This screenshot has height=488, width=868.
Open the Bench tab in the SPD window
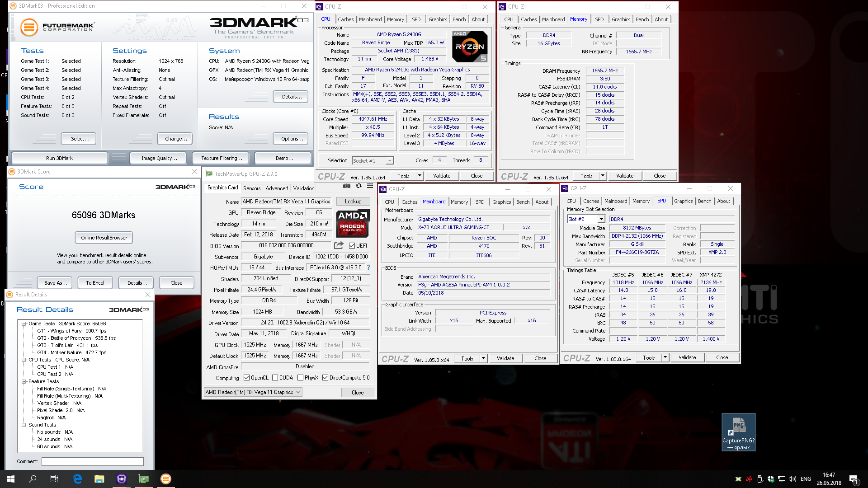click(704, 201)
